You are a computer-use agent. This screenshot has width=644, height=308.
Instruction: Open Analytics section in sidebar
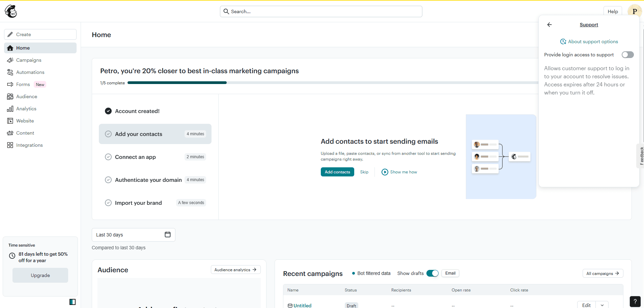click(40, 109)
